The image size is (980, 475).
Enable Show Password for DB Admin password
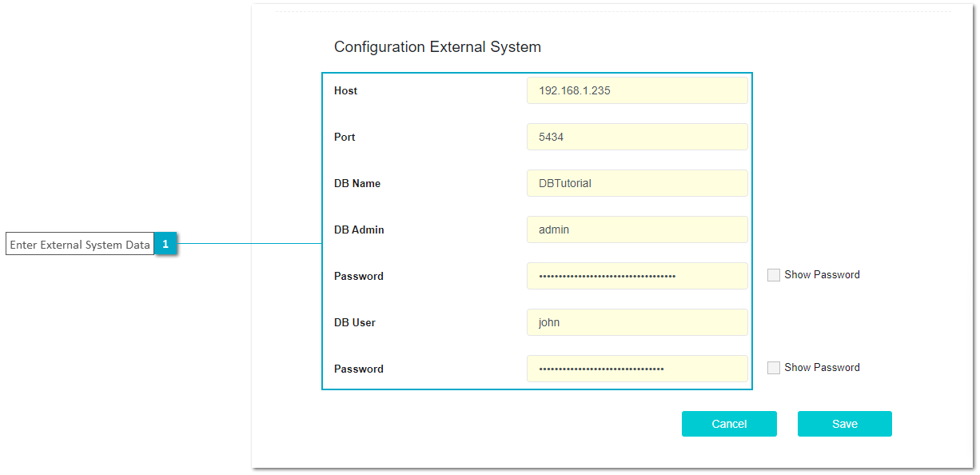[774, 275]
